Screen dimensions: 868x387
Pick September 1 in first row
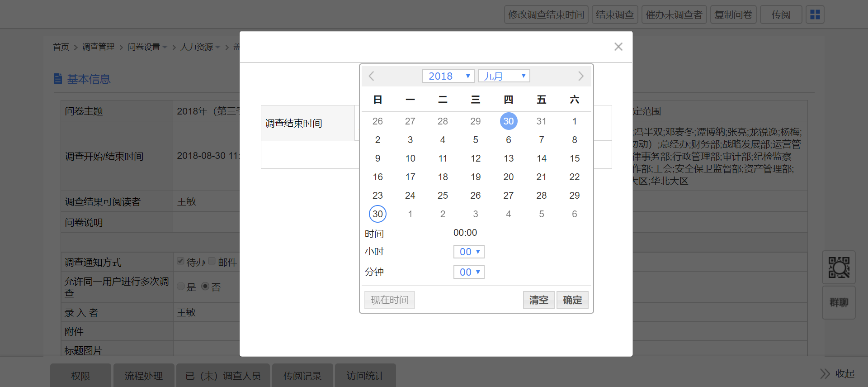click(575, 121)
